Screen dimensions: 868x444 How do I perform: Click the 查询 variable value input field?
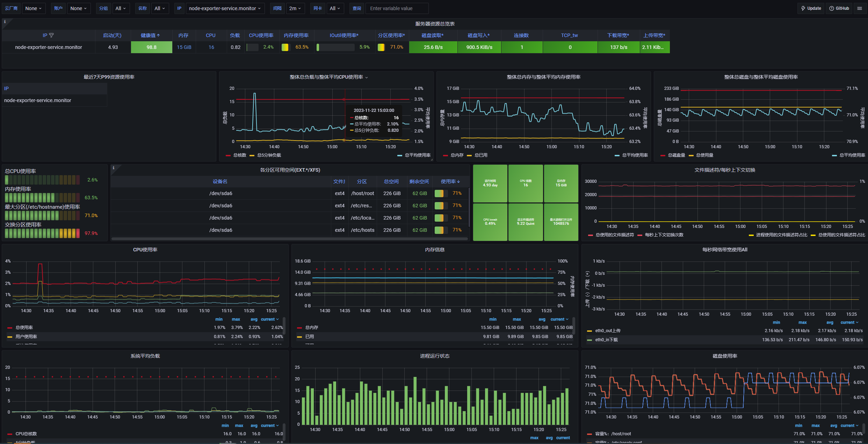(x=397, y=8)
